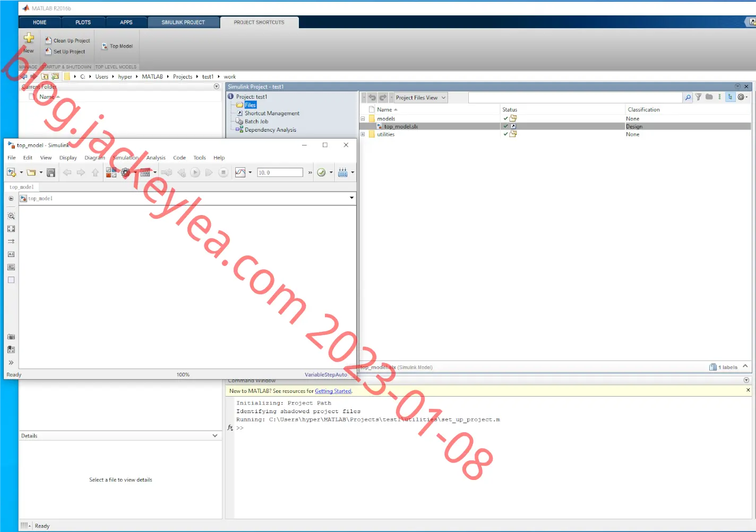Viewport: 756px width, 532px height.
Task: Click the filter funnel icon in project toolbar
Action: coord(699,97)
